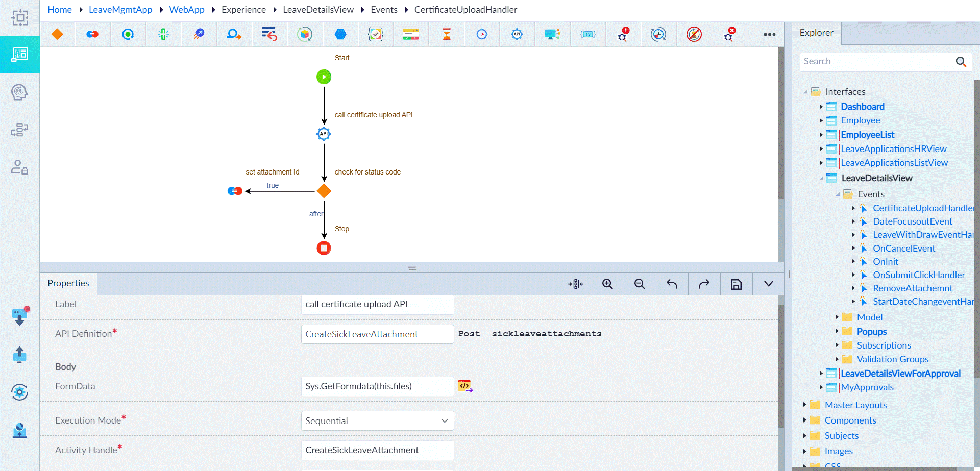Open the Execution Mode dropdown

[377, 421]
